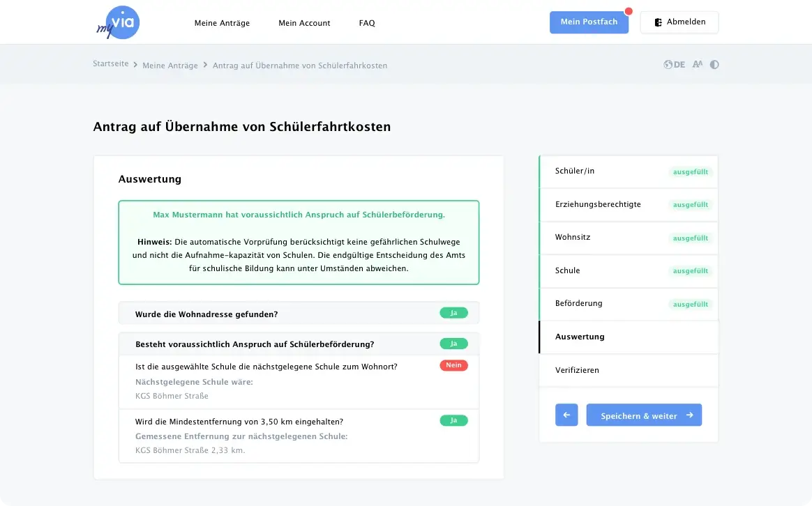
Task: Change the font size with AA icon
Action: [697, 65]
